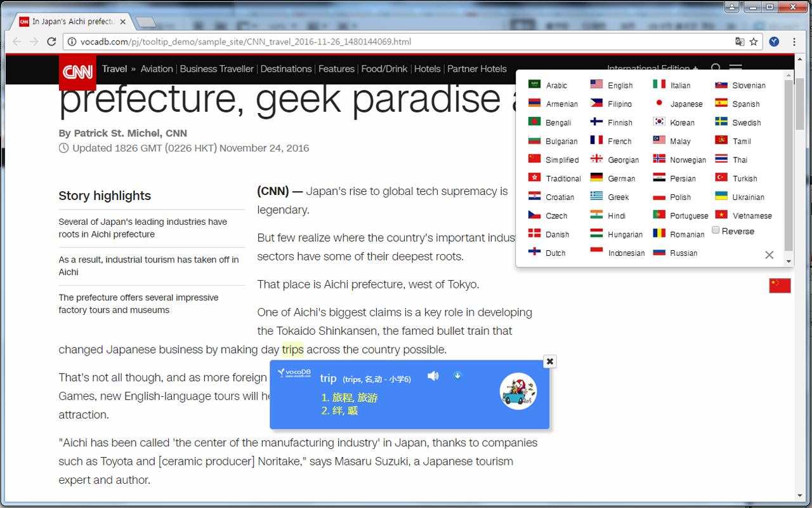Bookmark this page with star icon
Image resolution: width=812 pixels, height=508 pixels.
click(x=754, y=42)
